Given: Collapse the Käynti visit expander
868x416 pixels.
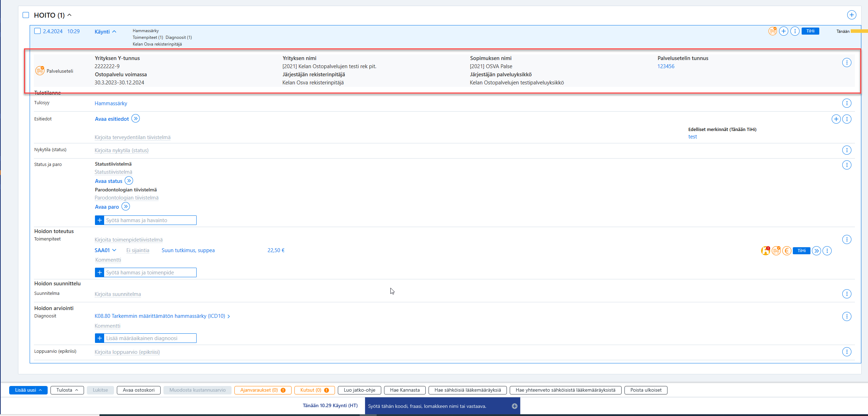Looking at the screenshot, I should (x=105, y=32).
